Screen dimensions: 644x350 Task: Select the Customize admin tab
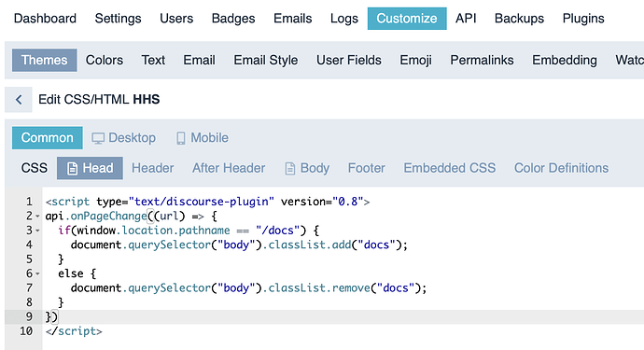click(x=407, y=19)
